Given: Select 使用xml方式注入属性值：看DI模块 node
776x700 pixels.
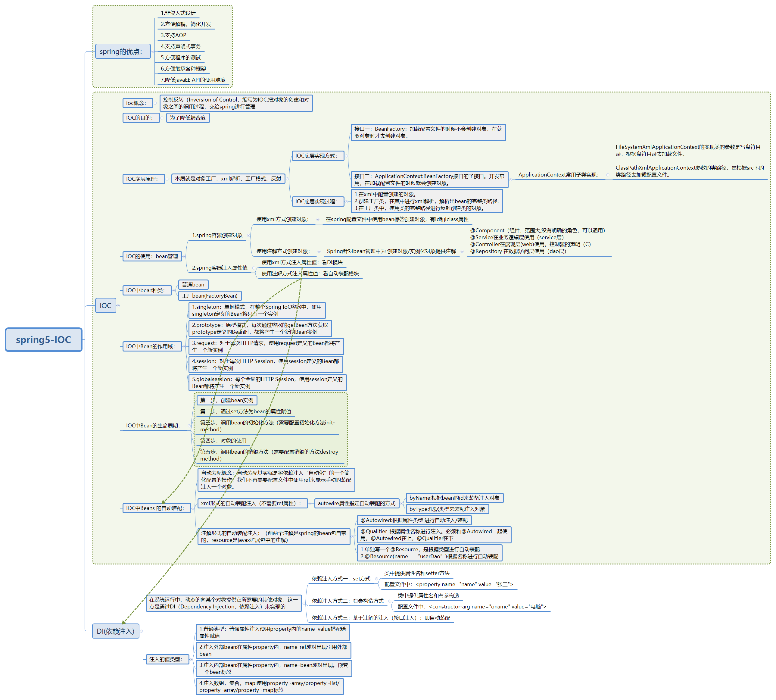Looking at the screenshot, I should coord(302,263).
